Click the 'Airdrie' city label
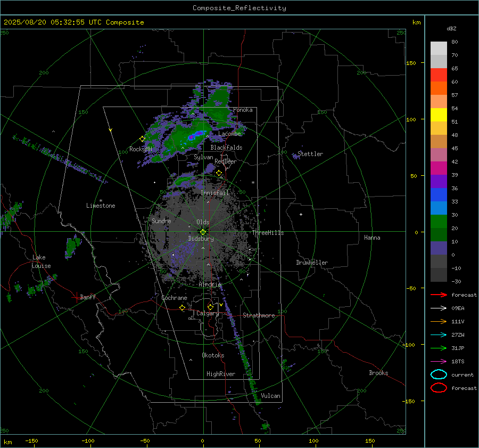Viewport: 479px width, 448px height. pos(210,284)
